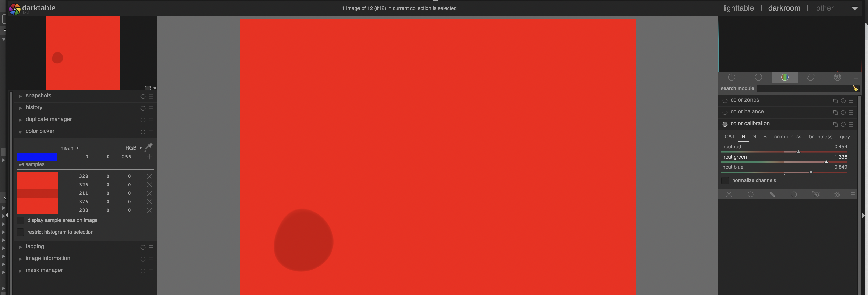The height and width of the screenshot is (295, 868).
Task: Check display sample areas on image
Action: (21, 220)
